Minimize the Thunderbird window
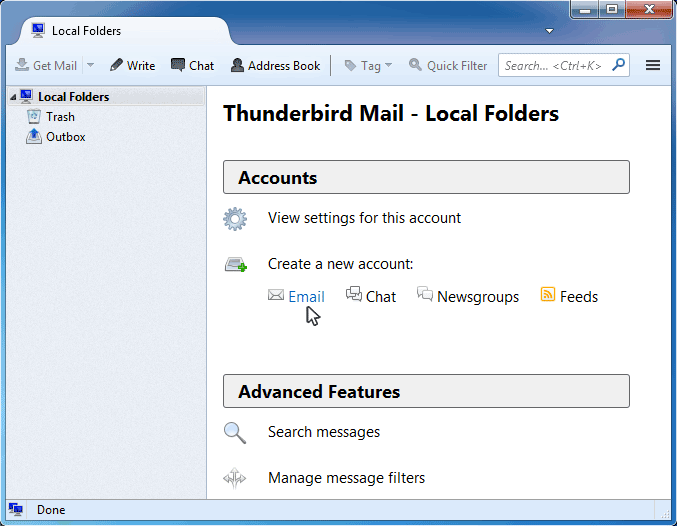This screenshot has width=677, height=526. 585,10
